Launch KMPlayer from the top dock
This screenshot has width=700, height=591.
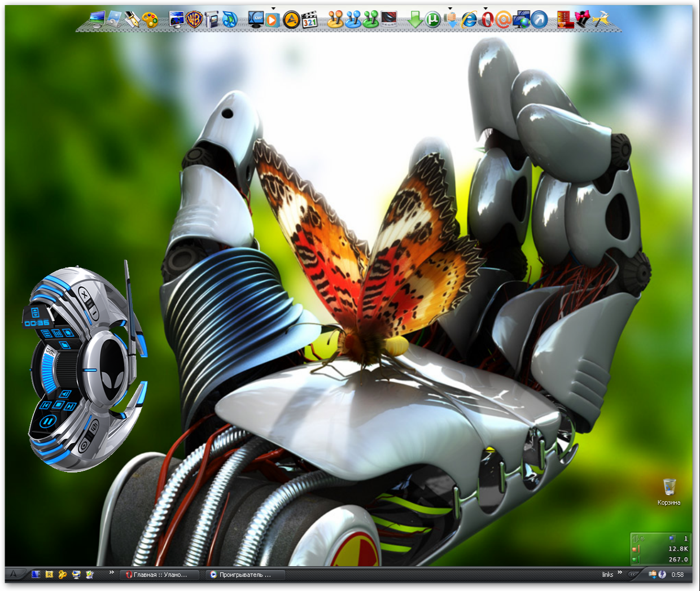pyautogui.click(x=255, y=20)
